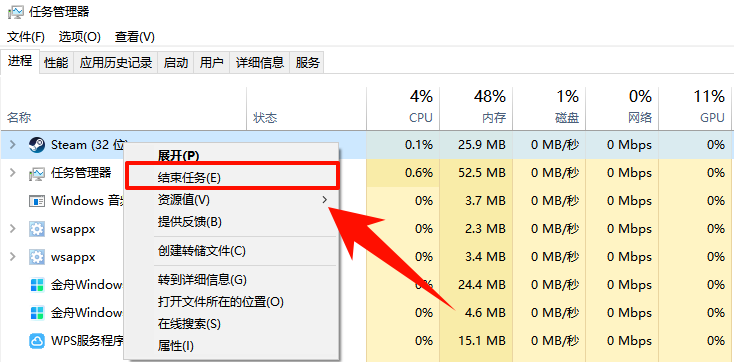Switch to the 应用历史记录 tab
Image resolution: width=734 pixels, height=362 pixels.
pos(116,62)
